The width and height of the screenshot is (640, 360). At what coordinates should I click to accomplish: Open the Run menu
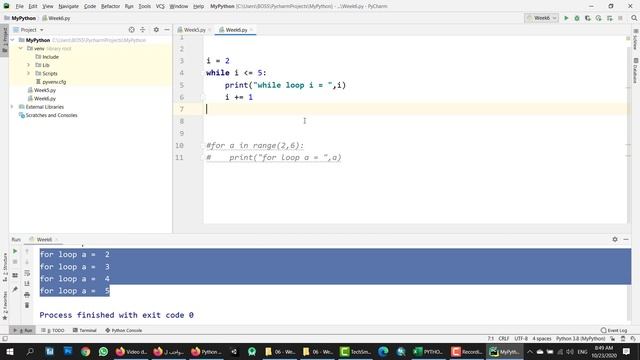(x=129, y=6)
